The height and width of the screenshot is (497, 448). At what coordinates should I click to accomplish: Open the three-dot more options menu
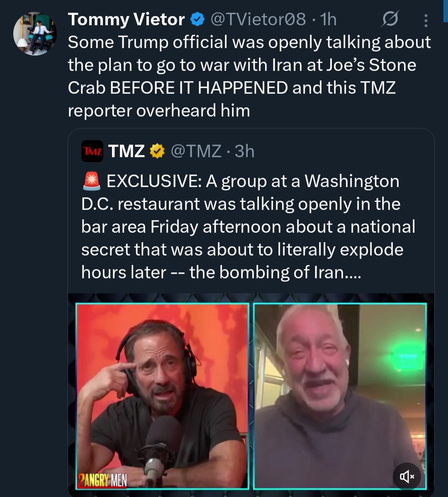(426, 20)
